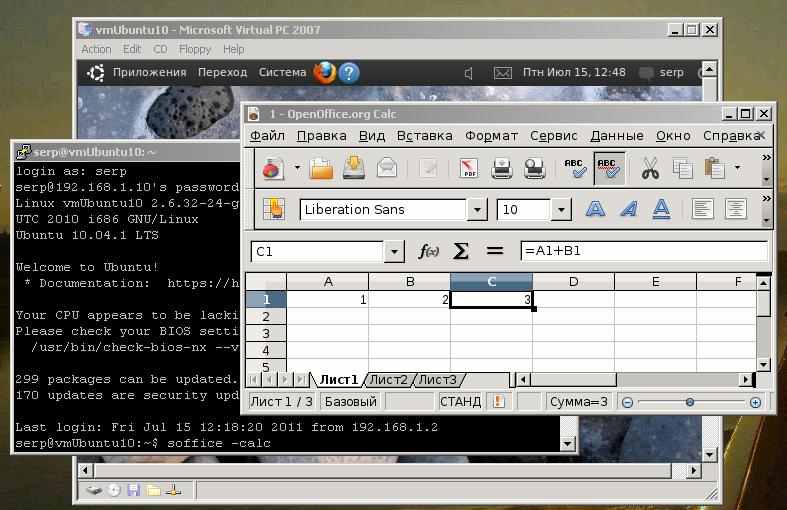
Task: Click the Open folder icon in Calc
Action: pyautogui.click(x=321, y=169)
